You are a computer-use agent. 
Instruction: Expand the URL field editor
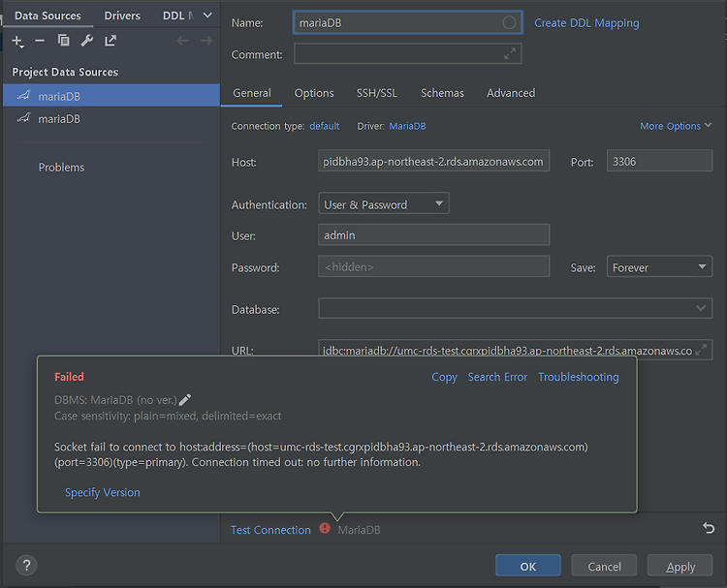[x=701, y=350]
